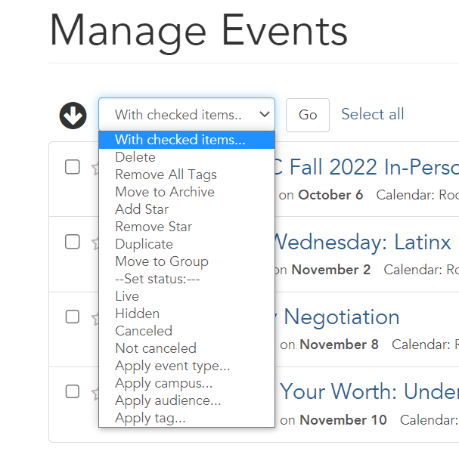Image resolution: width=459 pixels, height=476 pixels.
Task: Choose Apply event type option
Action: click(x=172, y=366)
